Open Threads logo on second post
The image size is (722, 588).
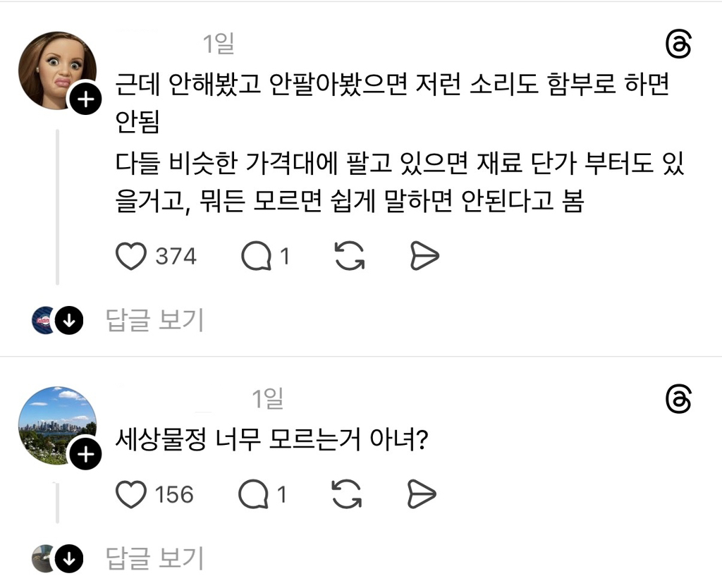678,400
